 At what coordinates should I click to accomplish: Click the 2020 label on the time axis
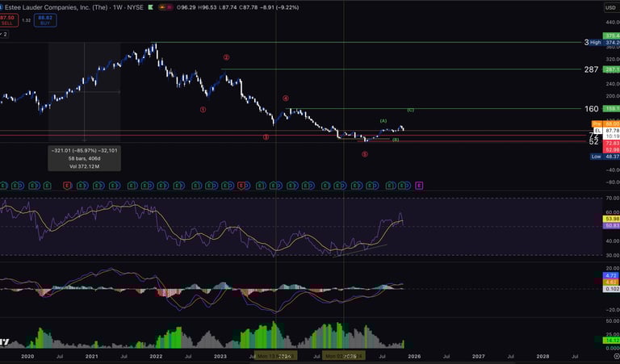point(27,356)
